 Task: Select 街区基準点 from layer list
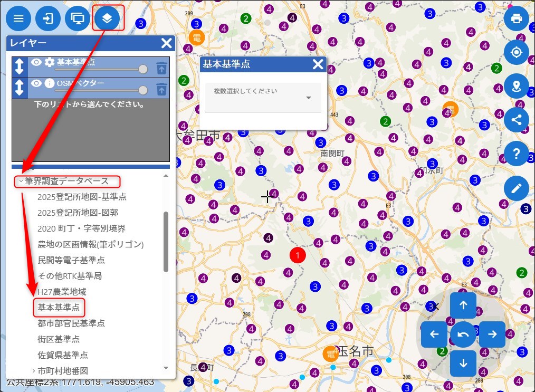(x=59, y=339)
